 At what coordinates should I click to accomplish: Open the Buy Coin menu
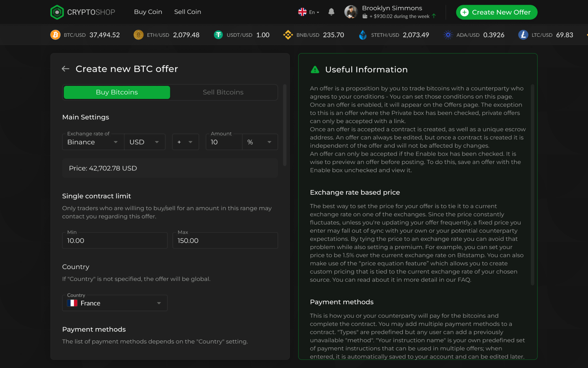click(148, 12)
